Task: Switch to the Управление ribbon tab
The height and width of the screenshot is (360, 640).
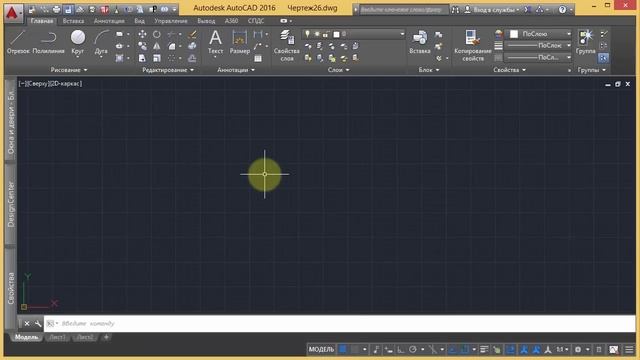Action: (171, 21)
